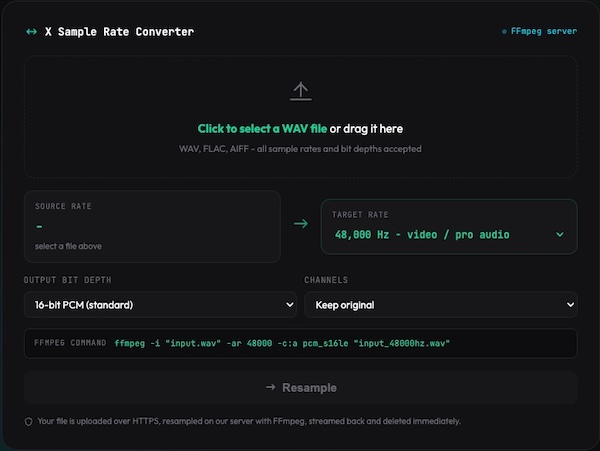The height and width of the screenshot is (451, 600).
Task: Click the ffmpeg command text line
Action: pyautogui.click(x=282, y=343)
